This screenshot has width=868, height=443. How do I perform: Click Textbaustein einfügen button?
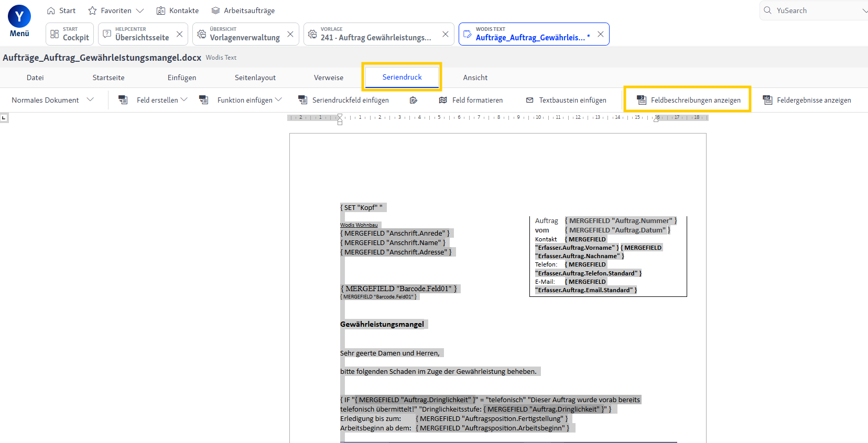coord(566,100)
